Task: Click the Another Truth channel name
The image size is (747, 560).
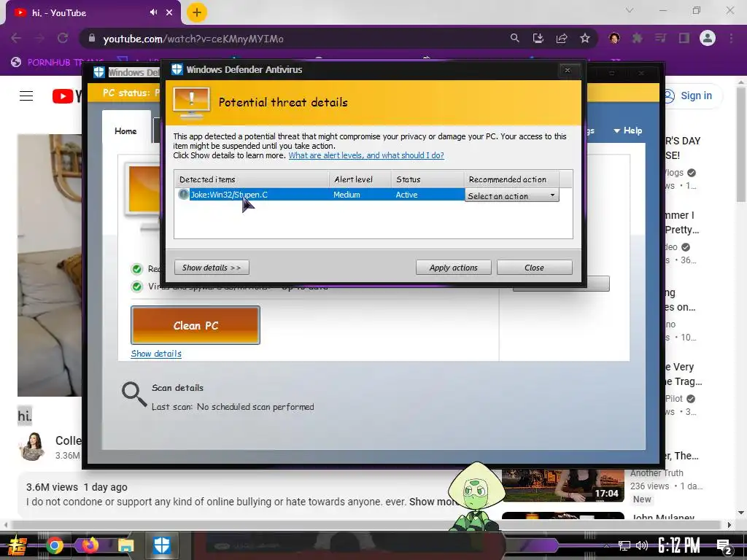Action: (657, 472)
